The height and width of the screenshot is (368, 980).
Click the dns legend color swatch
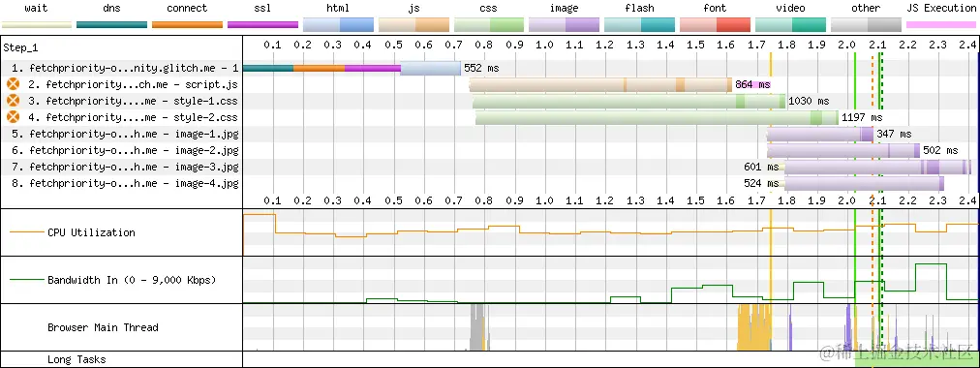pos(112,25)
